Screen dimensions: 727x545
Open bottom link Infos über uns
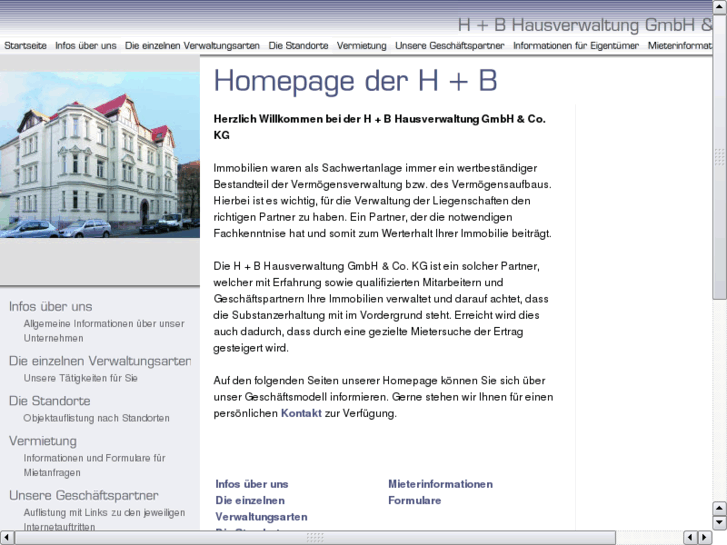point(252,484)
